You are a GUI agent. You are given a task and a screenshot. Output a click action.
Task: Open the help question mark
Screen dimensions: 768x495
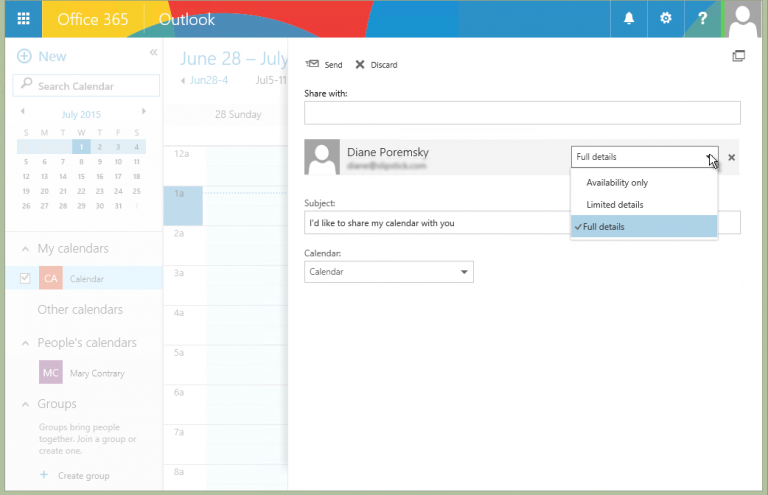pyautogui.click(x=702, y=19)
